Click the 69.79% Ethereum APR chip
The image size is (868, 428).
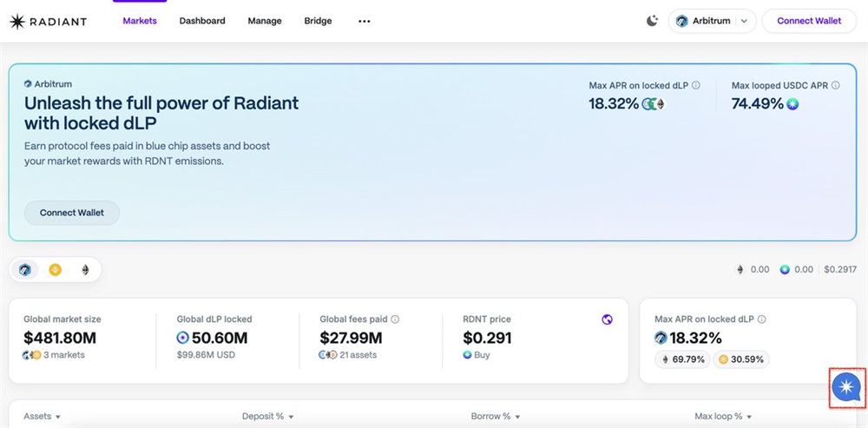(682, 359)
